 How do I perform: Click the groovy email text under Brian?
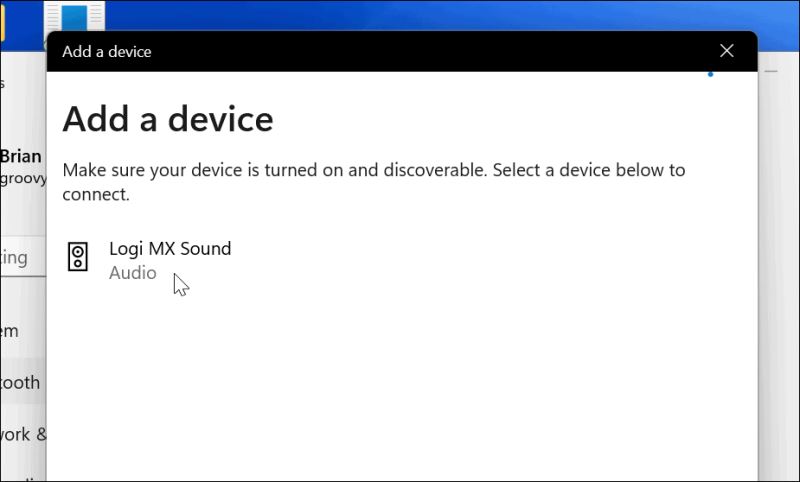(x=23, y=179)
